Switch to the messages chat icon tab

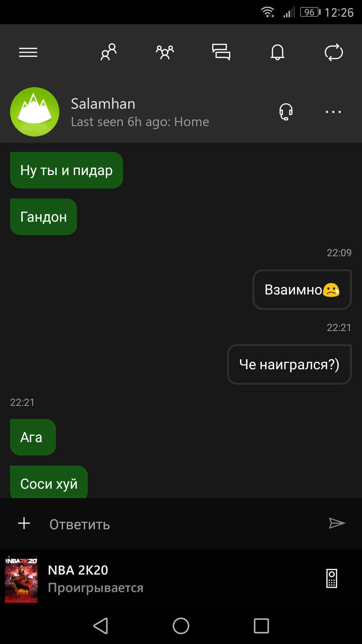[221, 52]
